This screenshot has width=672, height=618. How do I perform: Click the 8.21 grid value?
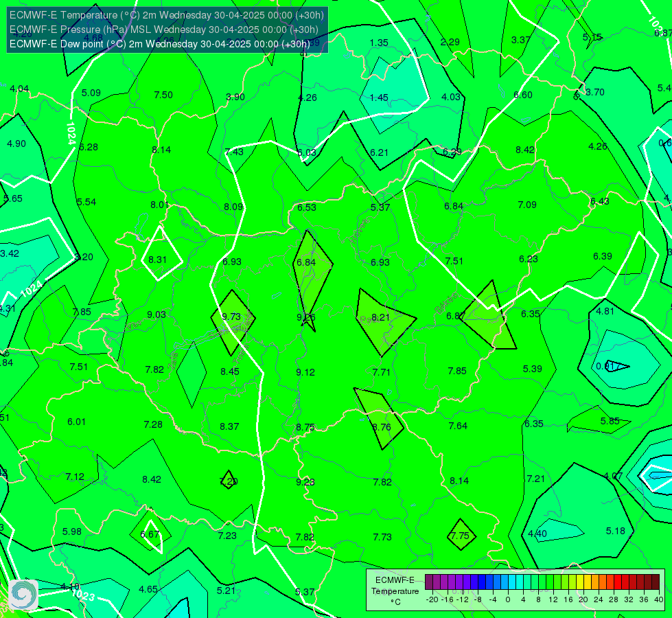pos(380,317)
